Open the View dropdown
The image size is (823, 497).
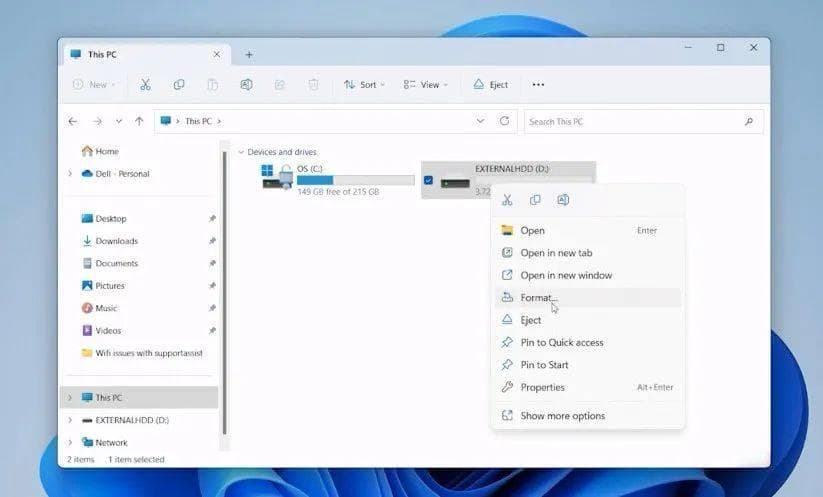[x=425, y=84]
